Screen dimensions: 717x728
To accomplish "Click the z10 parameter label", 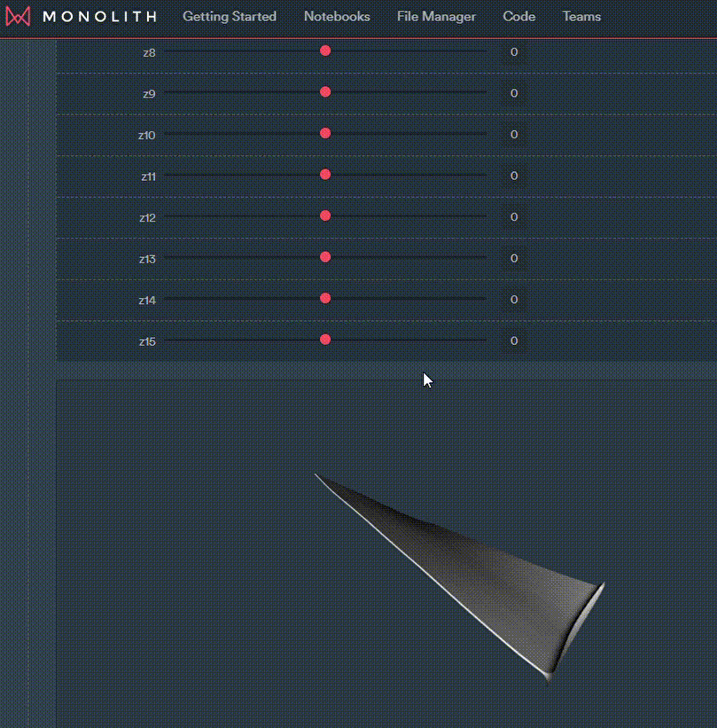I will 146,135.
